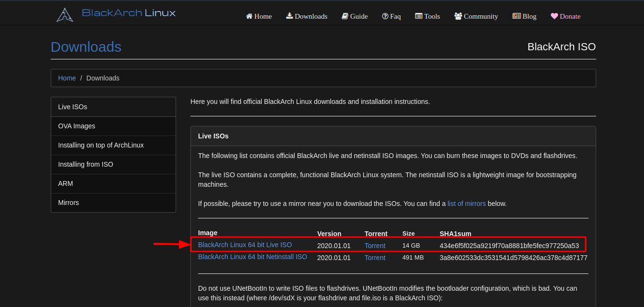
Task: Open the Home menu item
Action: pos(259,16)
